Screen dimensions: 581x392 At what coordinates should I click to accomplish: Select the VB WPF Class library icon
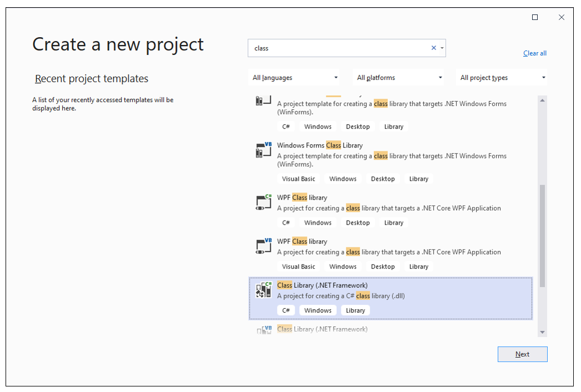click(x=264, y=246)
